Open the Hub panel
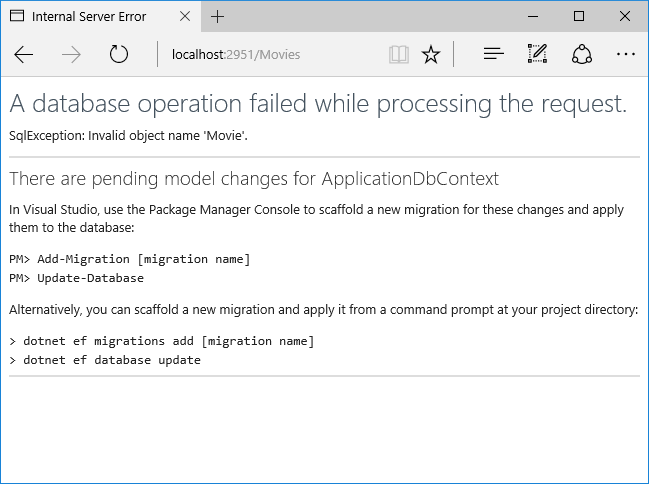Viewport: 649px width, 484px height. click(x=493, y=55)
